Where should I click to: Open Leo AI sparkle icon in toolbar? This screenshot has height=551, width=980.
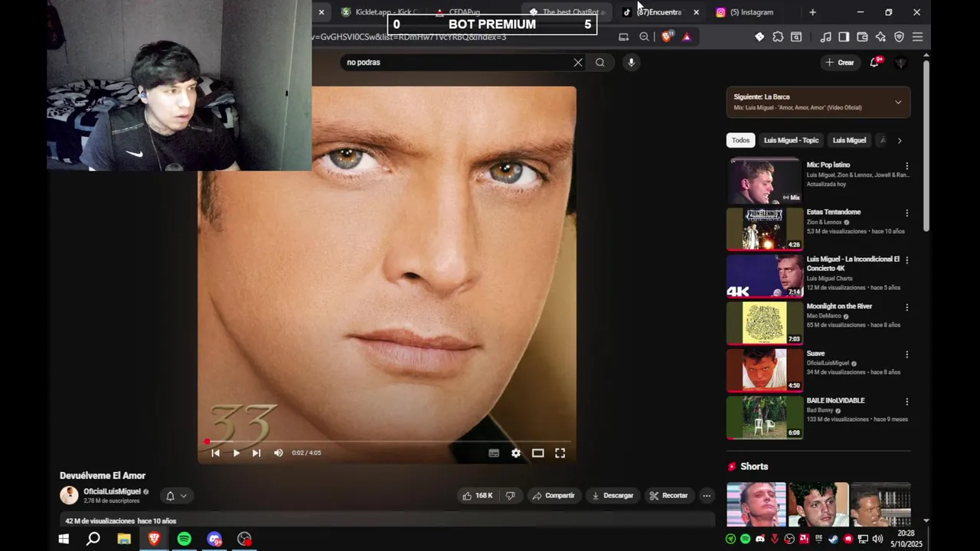tap(880, 37)
